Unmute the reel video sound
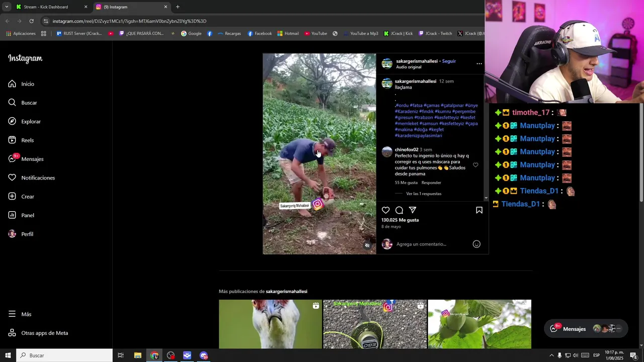644x362 pixels. coord(367,245)
